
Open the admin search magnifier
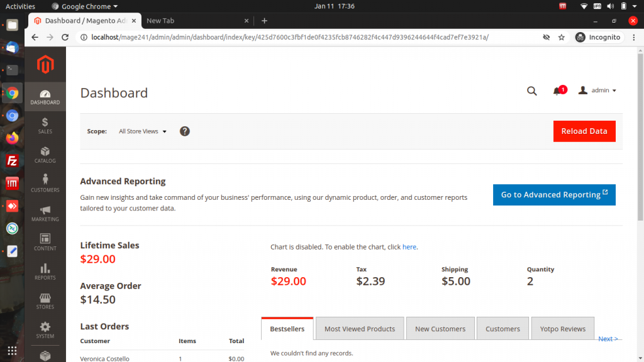tap(532, 90)
